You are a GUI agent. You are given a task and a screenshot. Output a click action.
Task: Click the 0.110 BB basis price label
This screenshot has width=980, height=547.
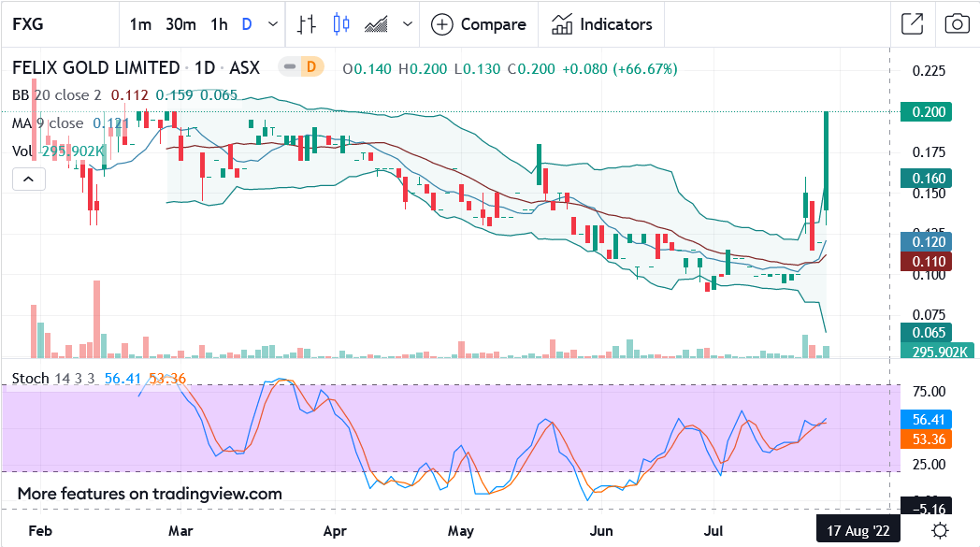tap(927, 261)
